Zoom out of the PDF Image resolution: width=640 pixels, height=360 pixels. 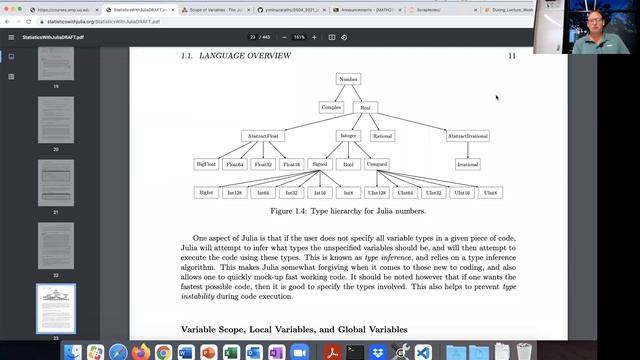tap(284, 37)
